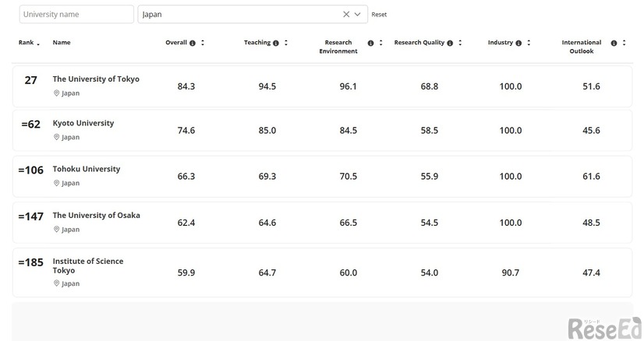Select international outlook score 61.6
This screenshot has height=341, width=644.
tap(592, 177)
